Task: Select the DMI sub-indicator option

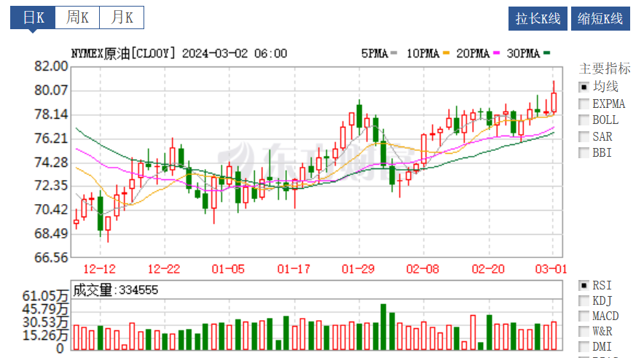Action: click(x=584, y=346)
